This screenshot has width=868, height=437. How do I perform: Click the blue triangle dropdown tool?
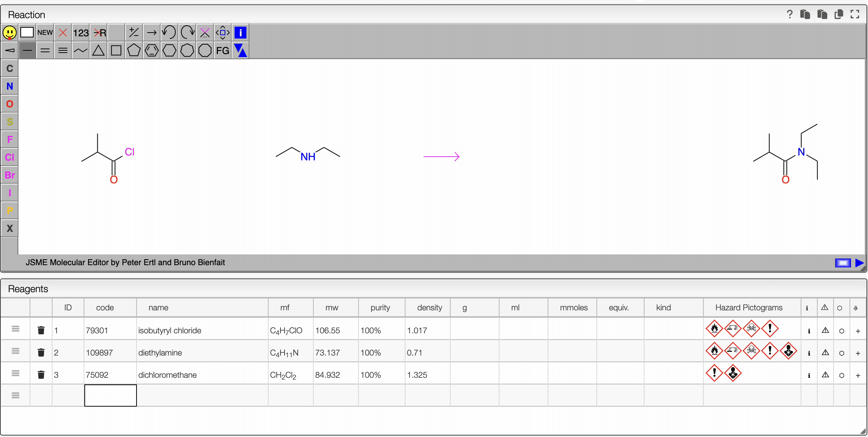[x=240, y=50]
